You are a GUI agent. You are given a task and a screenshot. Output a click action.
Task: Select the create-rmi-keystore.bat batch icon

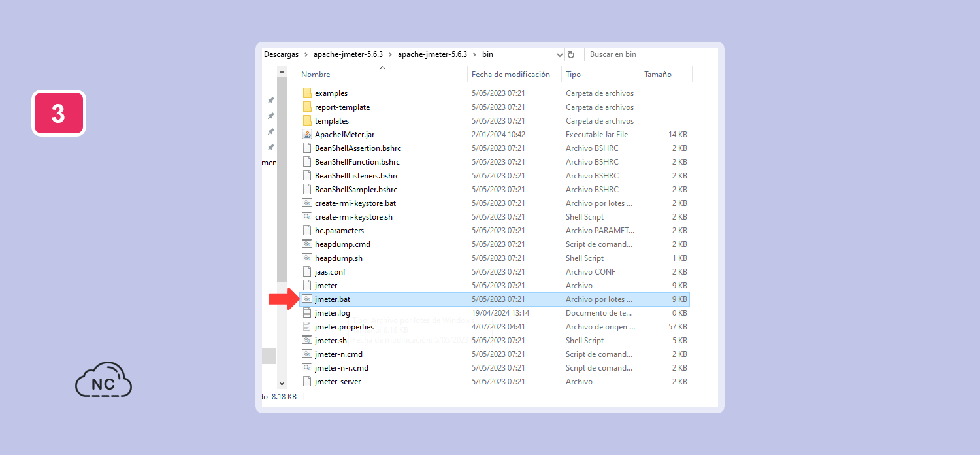307,203
